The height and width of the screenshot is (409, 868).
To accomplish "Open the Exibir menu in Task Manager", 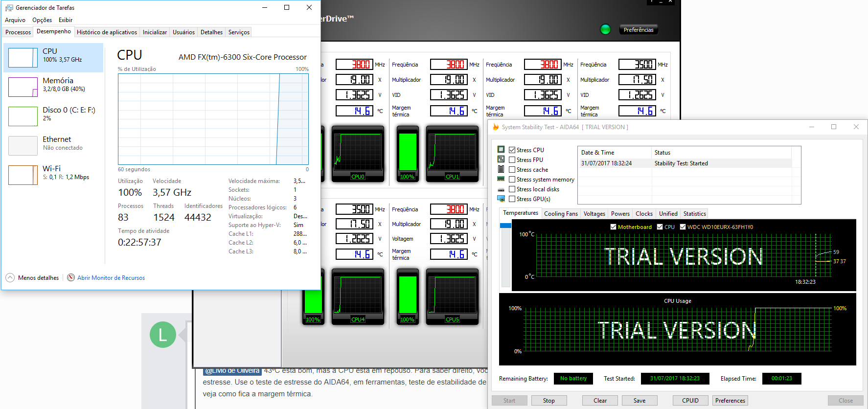I will pos(66,20).
